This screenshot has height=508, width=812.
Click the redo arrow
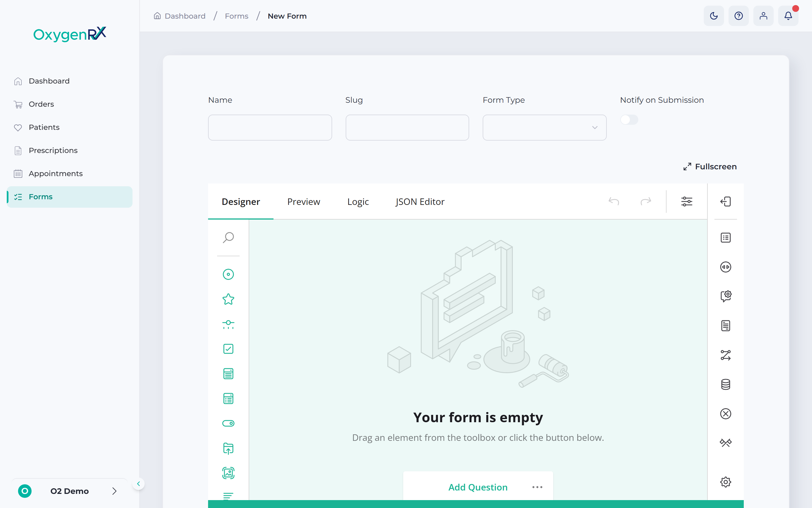[646, 201]
